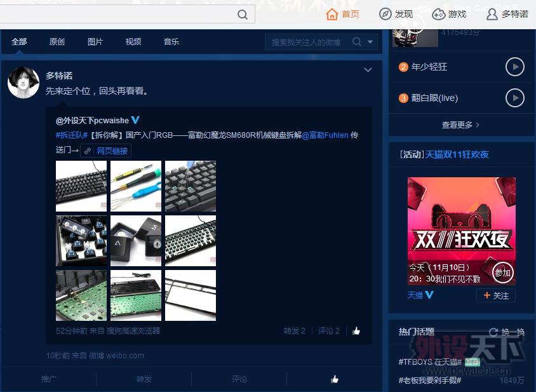This screenshot has height=392, width=536.
Task: Play the song 翻白眼(live)
Action: tap(515, 98)
